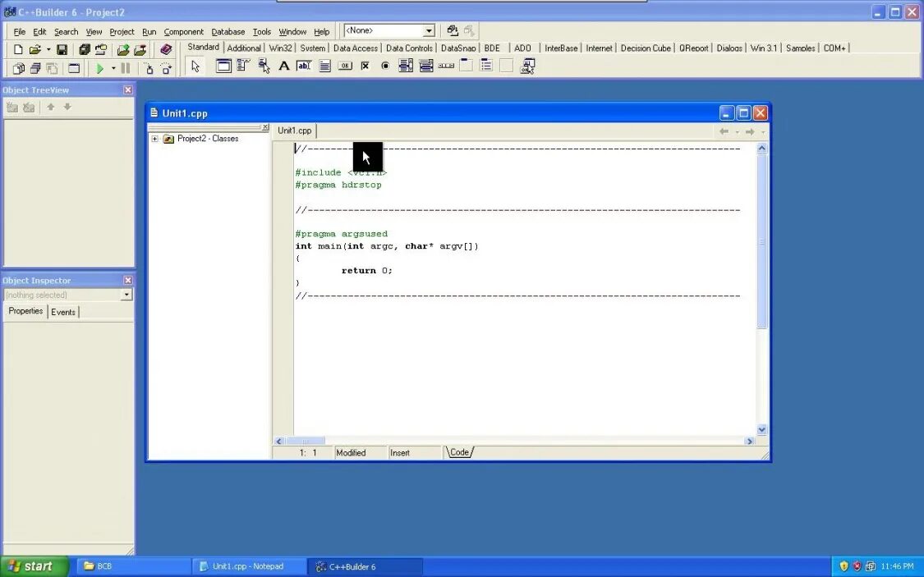Click Remove file from project icon
The width and height of the screenshot is (924, 577).
coord(140,50)
